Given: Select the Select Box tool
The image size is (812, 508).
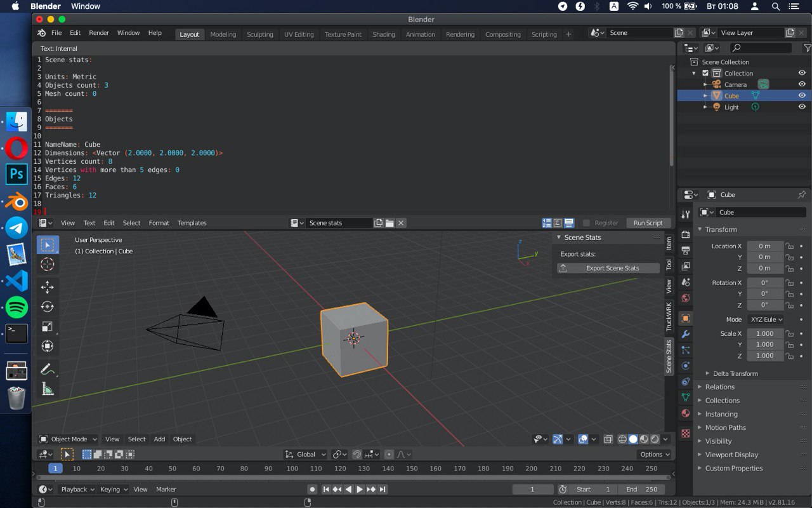Looking at the screenshot, I should (48, 245).
